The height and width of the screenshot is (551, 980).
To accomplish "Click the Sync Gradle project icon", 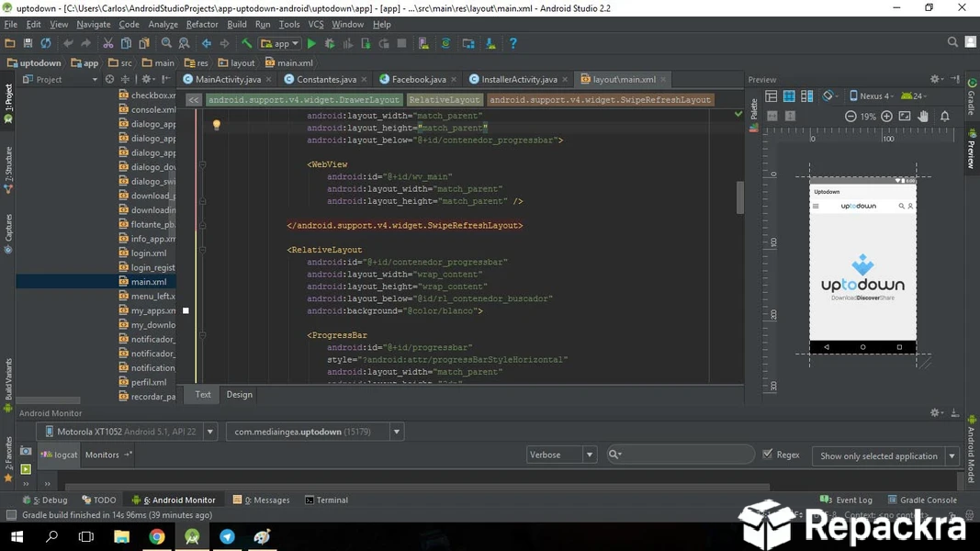I will [445, 43].
